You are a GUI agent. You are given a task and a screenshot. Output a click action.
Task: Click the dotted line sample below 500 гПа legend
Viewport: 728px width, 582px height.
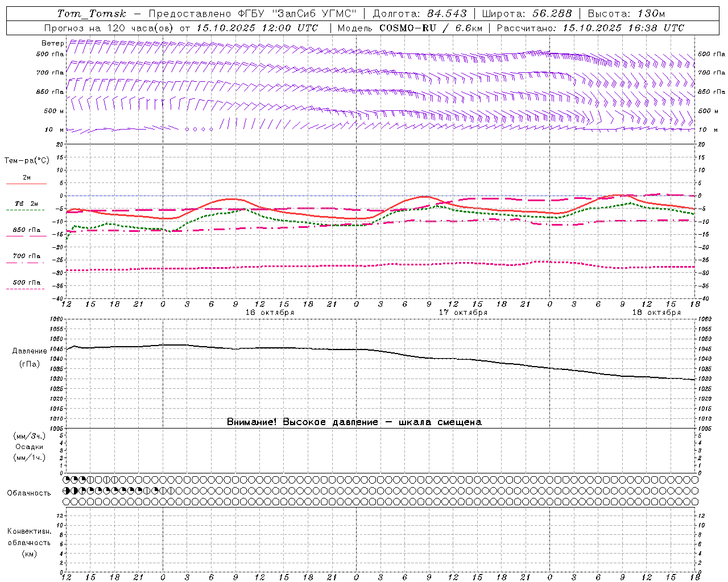[26, 289]
